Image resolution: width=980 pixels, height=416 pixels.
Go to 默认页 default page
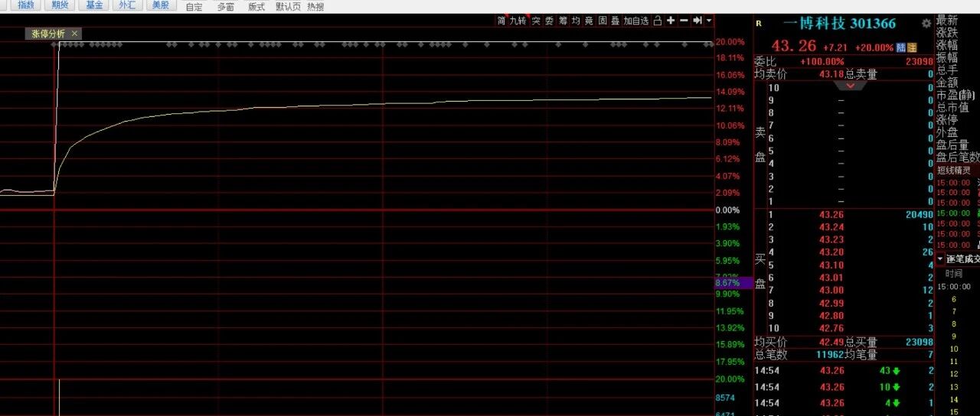click(x=289, y=7)
